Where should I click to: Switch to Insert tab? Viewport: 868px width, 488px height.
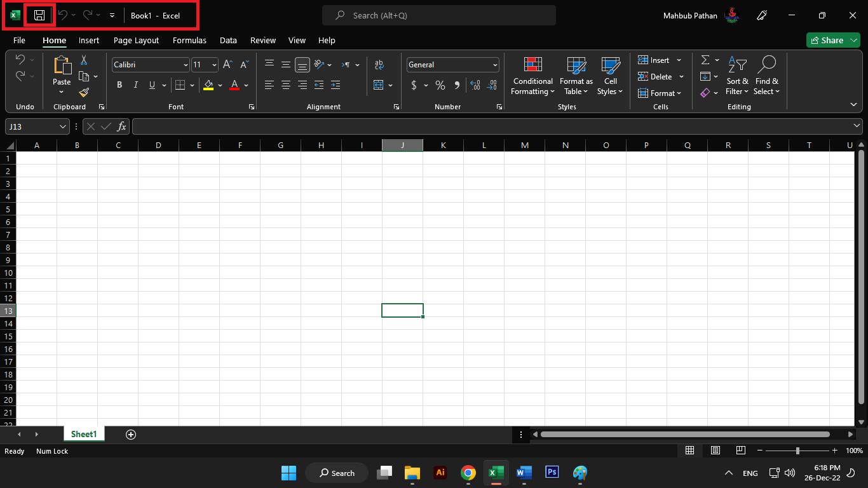[89, 40]
